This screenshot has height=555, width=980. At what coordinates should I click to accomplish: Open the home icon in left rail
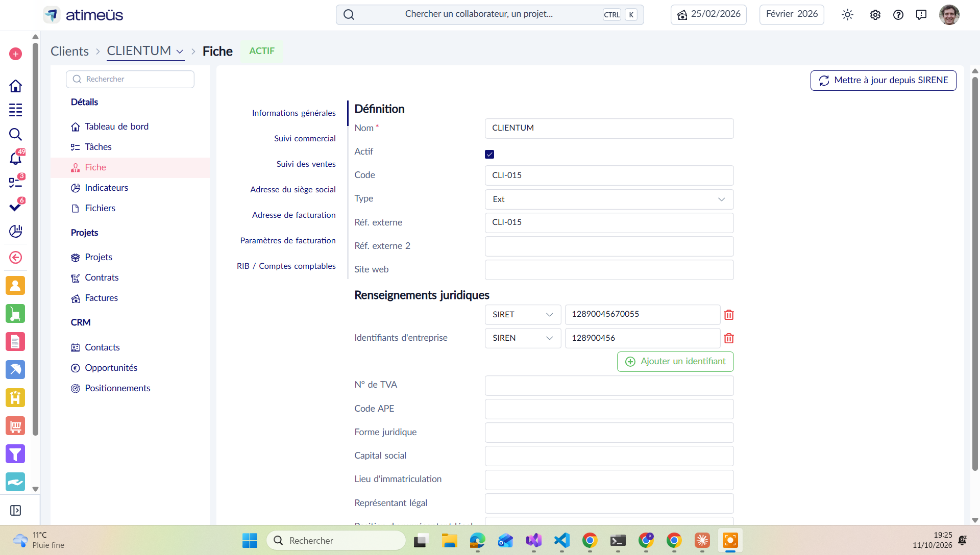15,86
